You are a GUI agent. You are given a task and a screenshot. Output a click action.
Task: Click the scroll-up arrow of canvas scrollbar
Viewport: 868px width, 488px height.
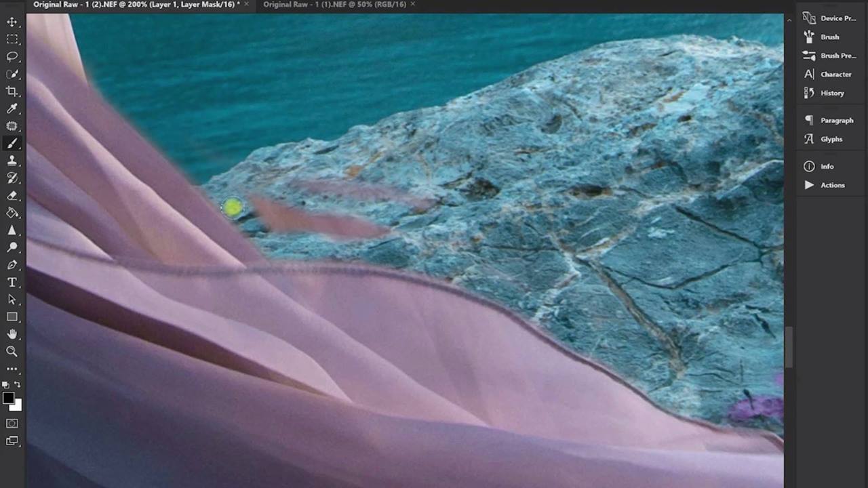(x=789, y=20)
